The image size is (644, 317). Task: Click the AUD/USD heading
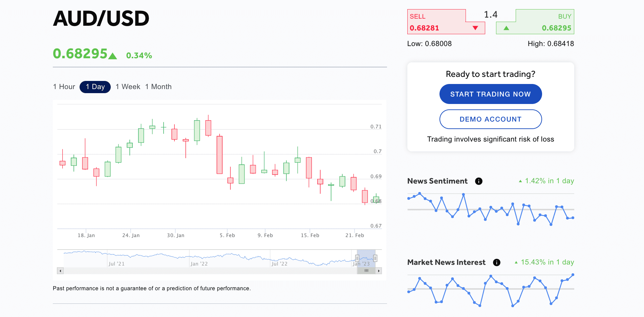tap(101, 18)
